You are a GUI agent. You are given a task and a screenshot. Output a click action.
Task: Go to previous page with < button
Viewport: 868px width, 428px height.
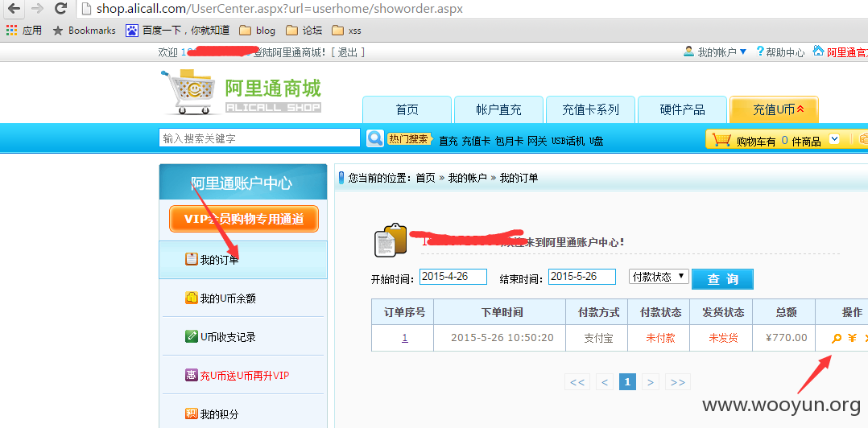[605, 382]
